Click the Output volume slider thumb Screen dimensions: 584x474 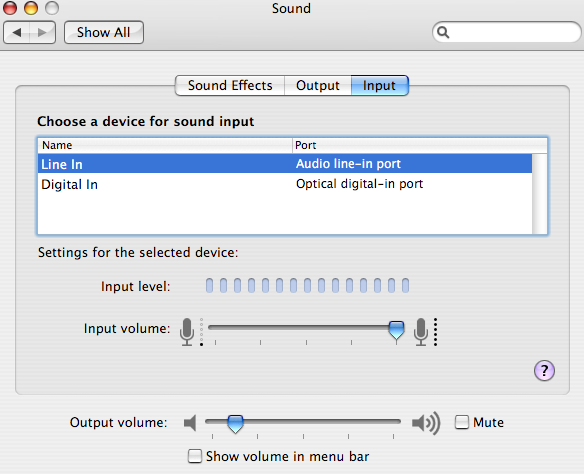[235, 424]
